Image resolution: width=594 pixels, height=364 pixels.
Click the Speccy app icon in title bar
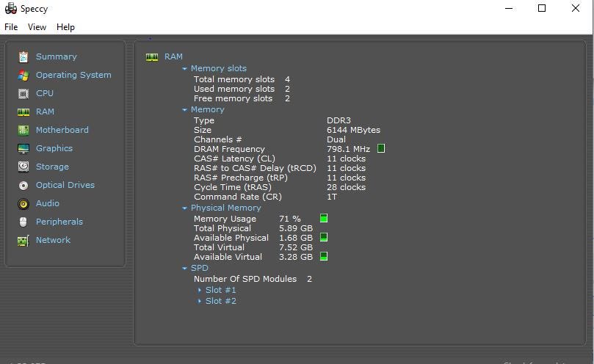point(10,8)
